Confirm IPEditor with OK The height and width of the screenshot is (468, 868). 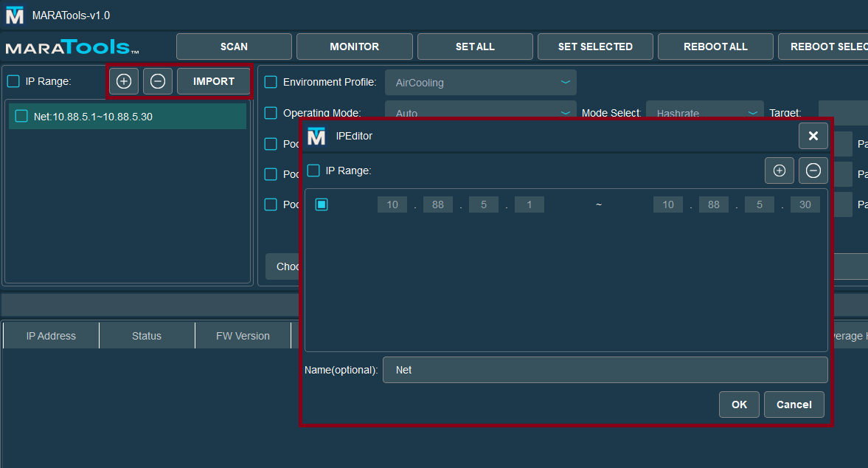[739, 405]
